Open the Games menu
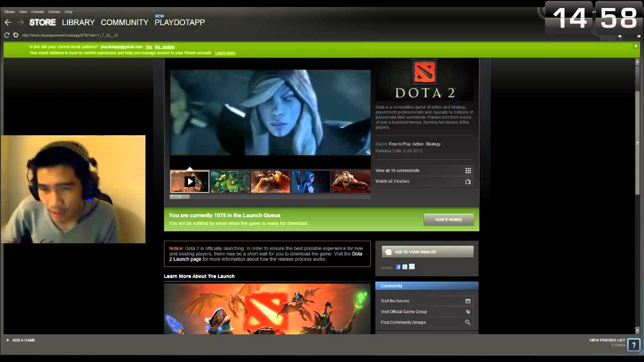This screenshot has height=362, width=644. coord(54,12)
